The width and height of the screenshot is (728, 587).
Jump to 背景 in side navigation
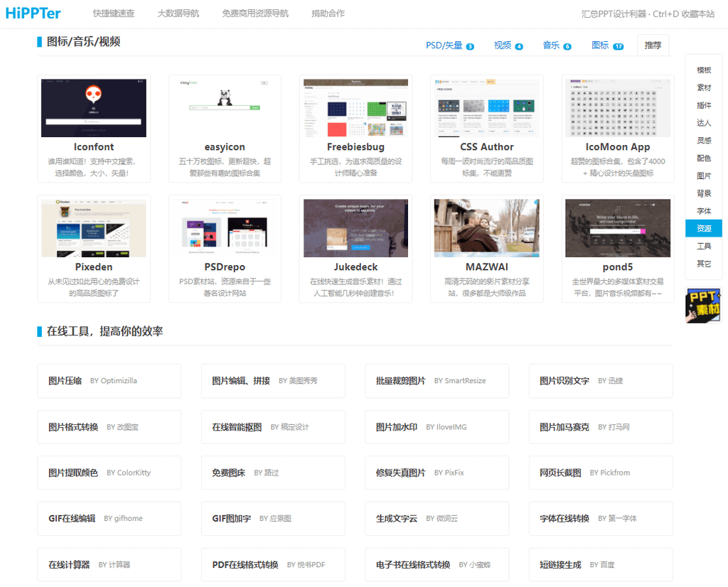(704, 193)
